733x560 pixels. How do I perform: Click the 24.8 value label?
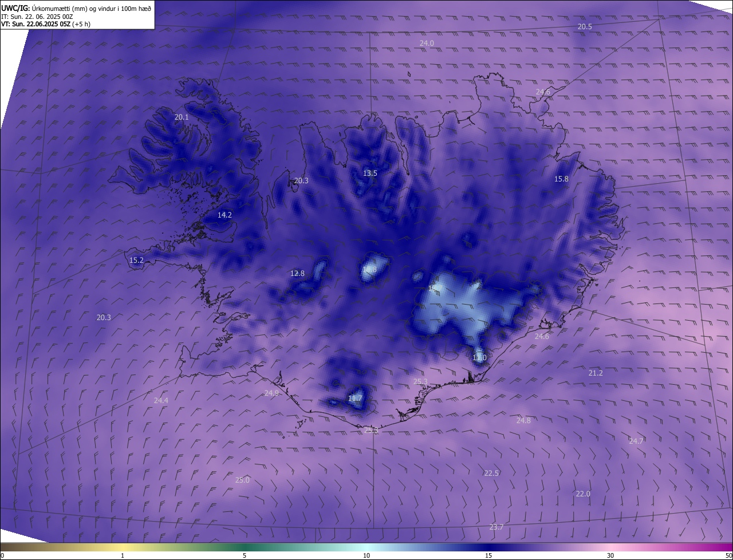click(523, 421)
